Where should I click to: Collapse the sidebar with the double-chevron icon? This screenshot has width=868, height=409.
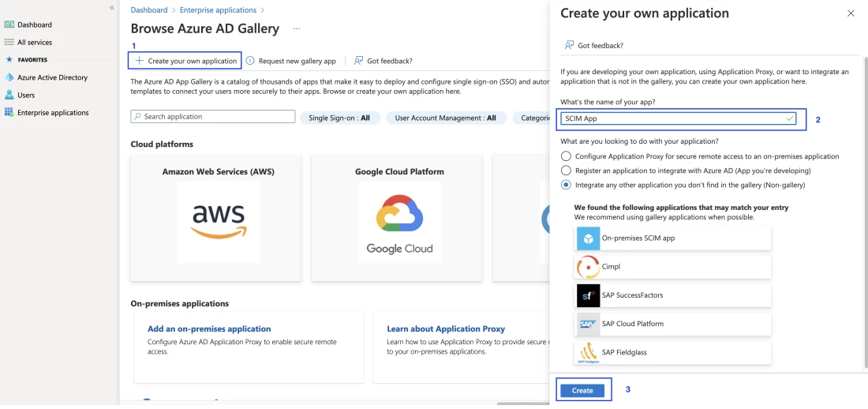pos(112,8)
